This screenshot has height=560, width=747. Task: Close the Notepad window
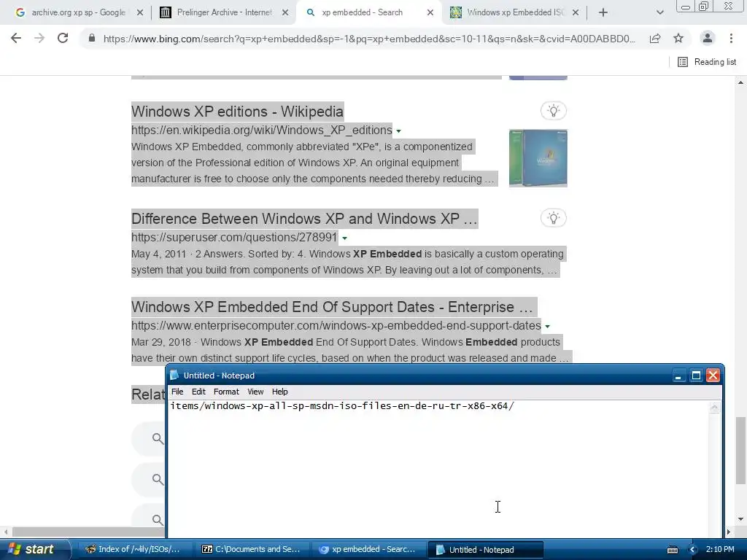click(713, 376)
